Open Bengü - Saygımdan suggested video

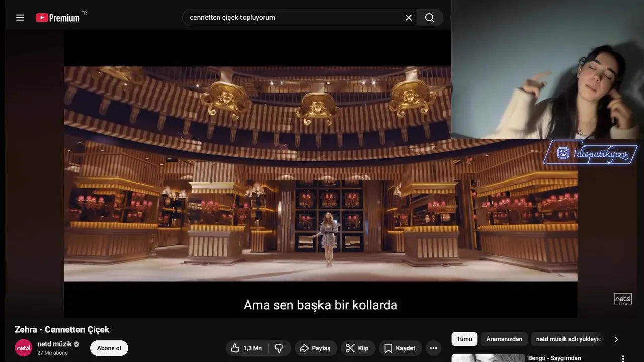pos(554,358)
